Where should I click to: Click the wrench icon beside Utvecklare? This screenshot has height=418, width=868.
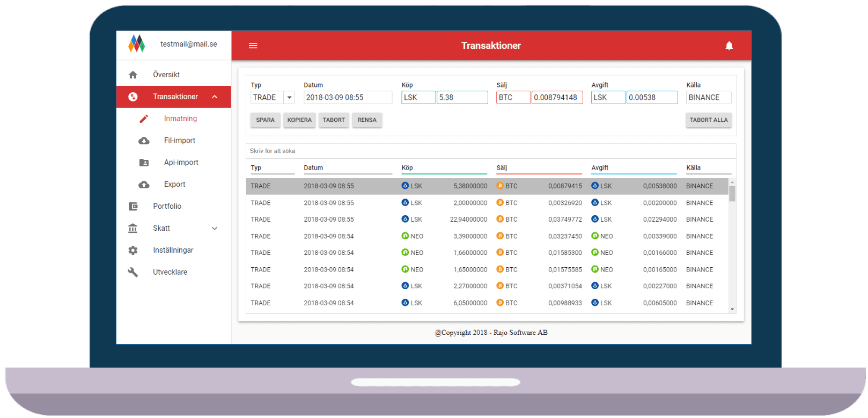(133, 272)
